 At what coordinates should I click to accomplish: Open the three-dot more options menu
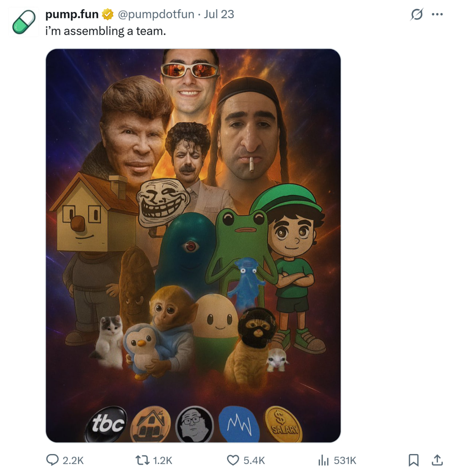[x=437, y=15]
